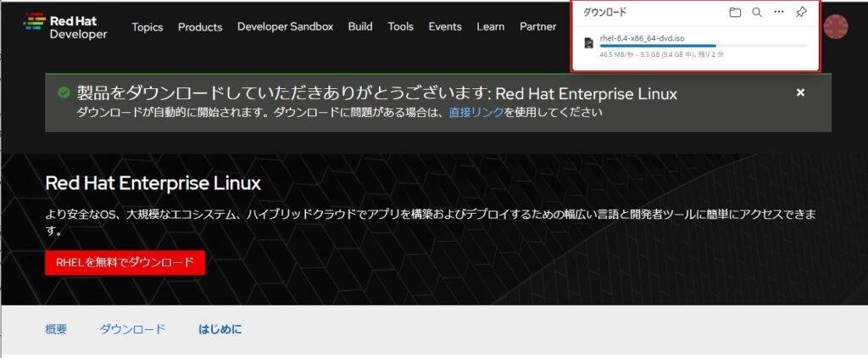Dismiss the download thank-you notification
Image resolution: width=868 pixels, height=358 pixels.
click(x=800, y=93)
